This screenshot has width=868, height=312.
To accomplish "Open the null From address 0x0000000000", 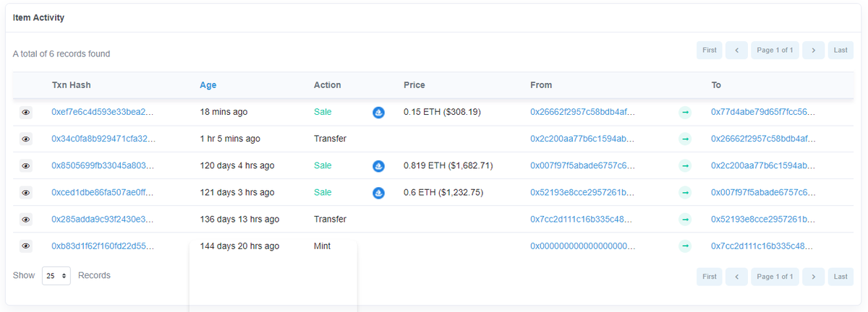I will 583,246.
